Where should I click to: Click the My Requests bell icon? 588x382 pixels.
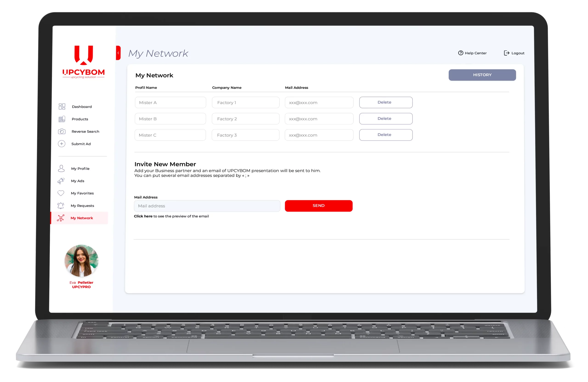[61, 206]
